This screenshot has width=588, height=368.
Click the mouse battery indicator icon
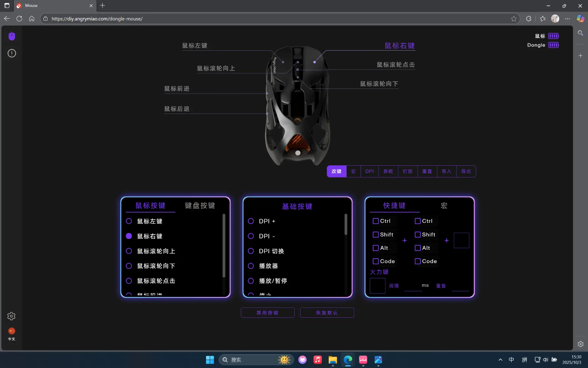(x=553, y=36)
